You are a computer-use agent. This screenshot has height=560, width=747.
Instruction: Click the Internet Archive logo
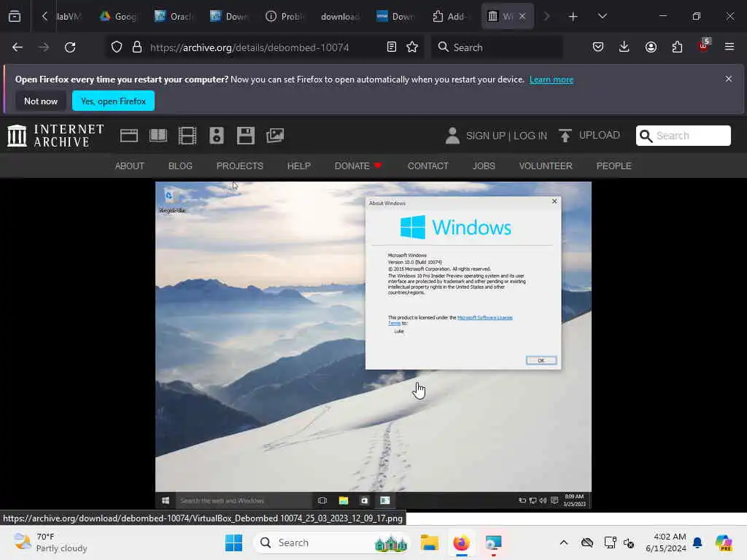coord(55,136)
